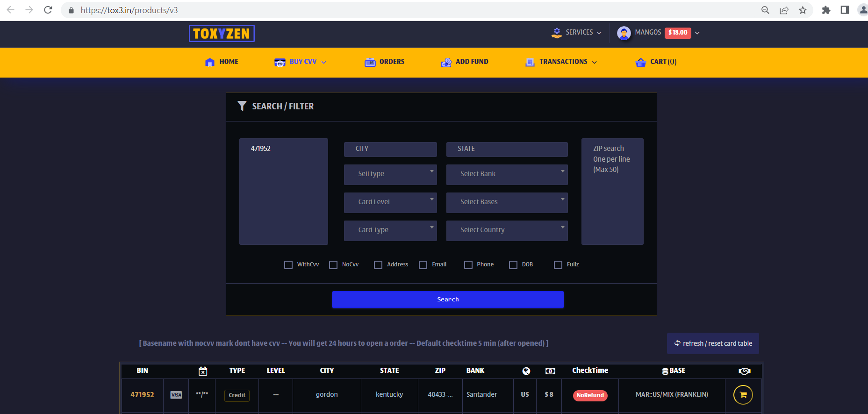Viewport: 868px width, 414px height.
Task: Open the Sell type dropdown
Action: (x=390, y=174)
